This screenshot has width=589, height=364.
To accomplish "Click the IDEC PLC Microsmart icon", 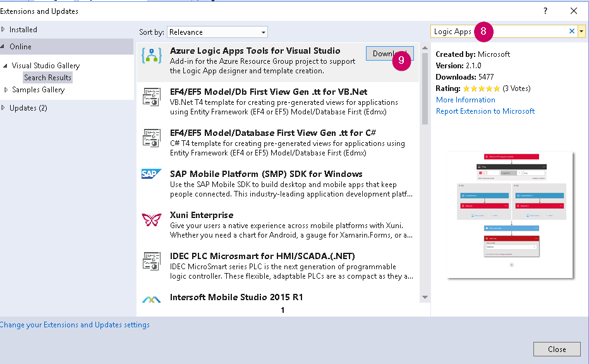I will (152, 261).
